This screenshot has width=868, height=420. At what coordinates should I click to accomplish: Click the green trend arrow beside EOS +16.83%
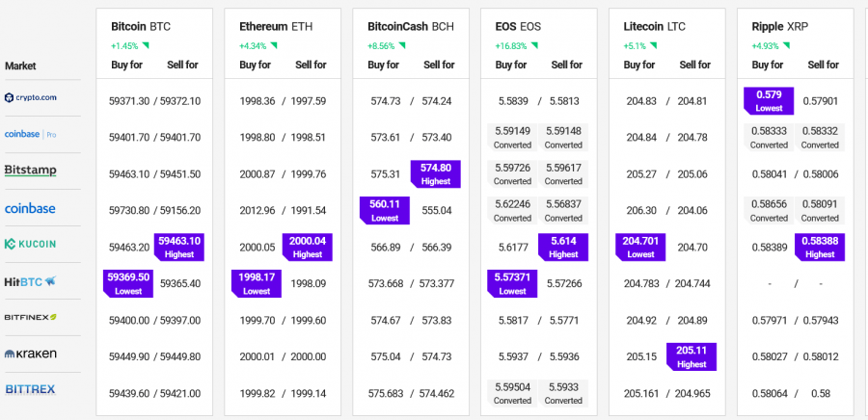[x=533, y=45]
